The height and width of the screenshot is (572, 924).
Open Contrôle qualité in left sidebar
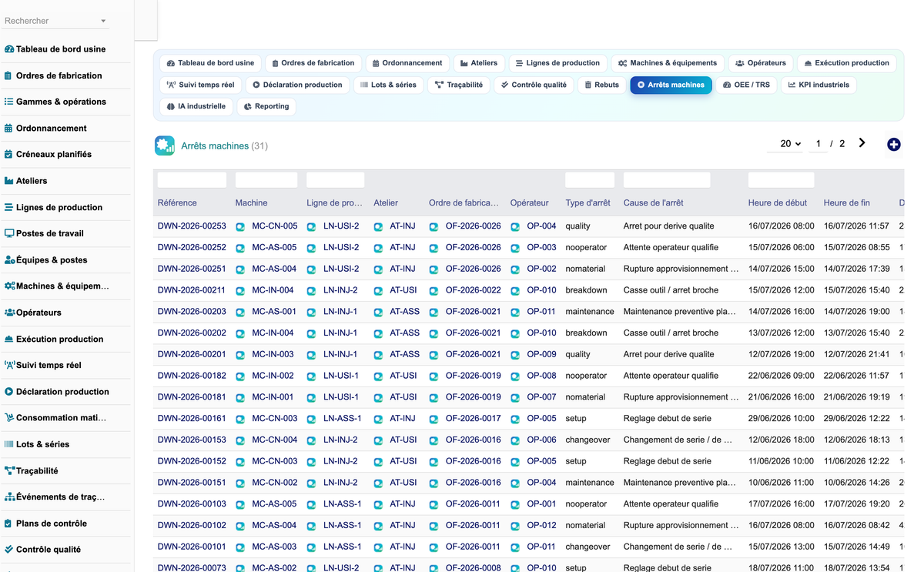pos(42,550)
